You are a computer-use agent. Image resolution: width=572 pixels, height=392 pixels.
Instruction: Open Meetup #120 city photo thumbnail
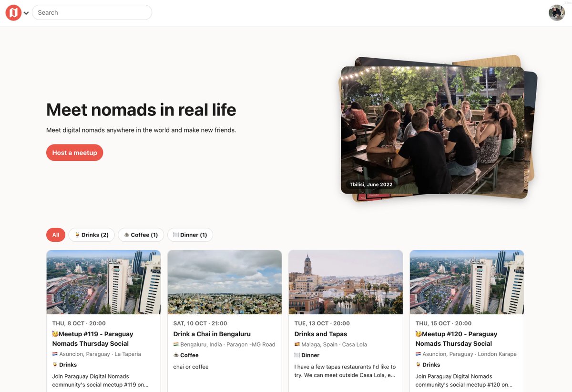[x=467, y=282]
